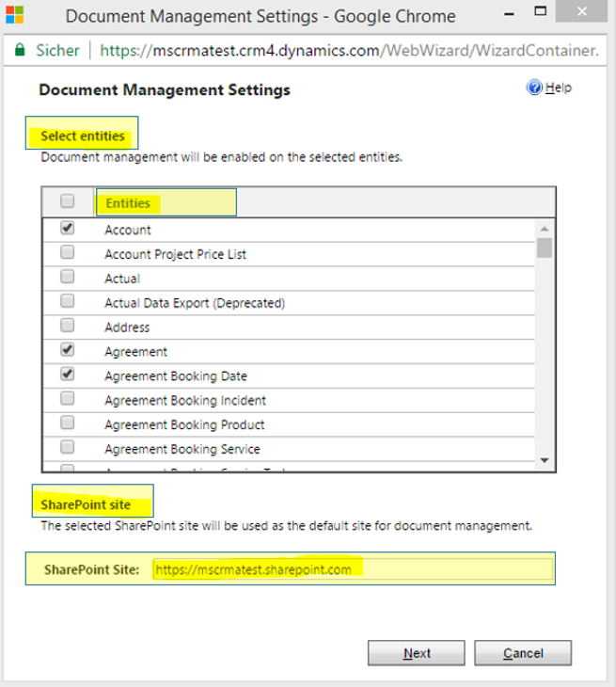Select the Actual row text
The width and height of the screenshot is (616, 687).
click(122, 279)
